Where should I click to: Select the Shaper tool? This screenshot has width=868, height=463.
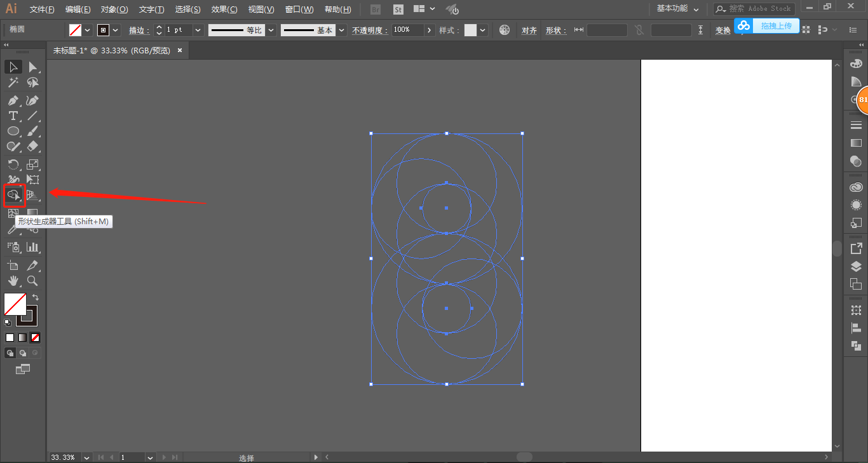pos(13,146)
